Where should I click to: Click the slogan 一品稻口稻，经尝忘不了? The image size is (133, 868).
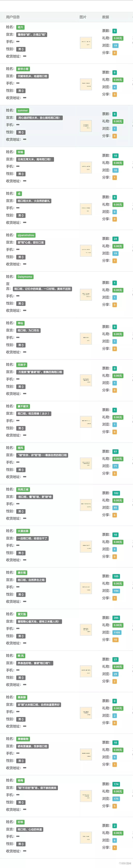point(32,538)
